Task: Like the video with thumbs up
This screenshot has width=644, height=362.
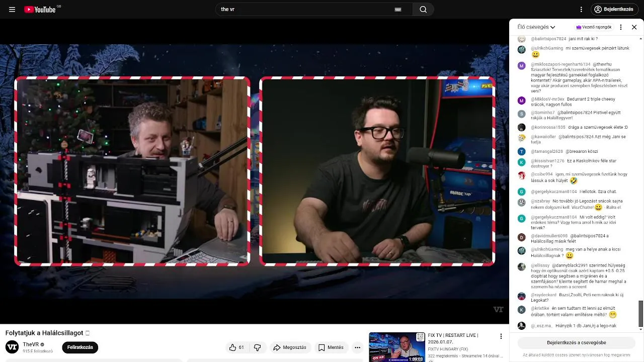Action: pos(236,347)
